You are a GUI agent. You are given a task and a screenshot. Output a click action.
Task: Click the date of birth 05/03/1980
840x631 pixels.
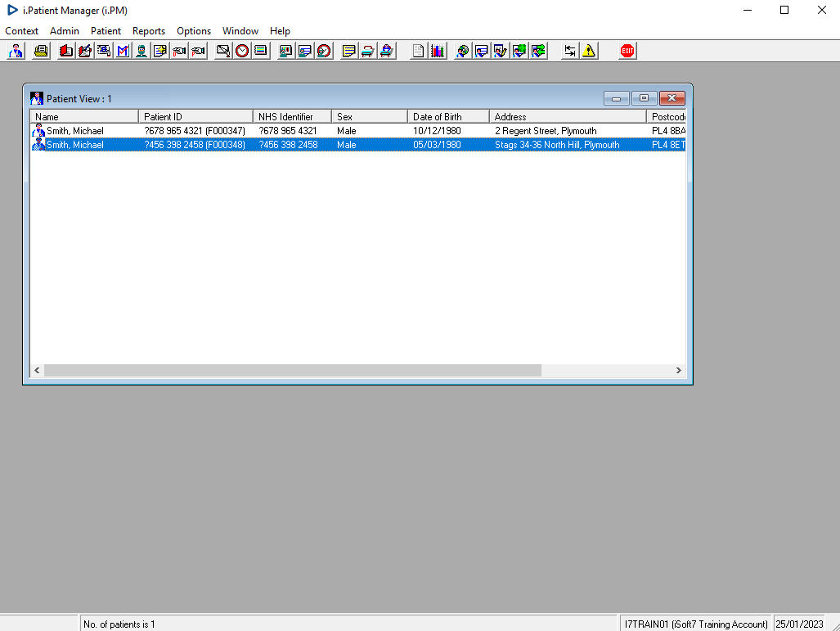[437, 145]
